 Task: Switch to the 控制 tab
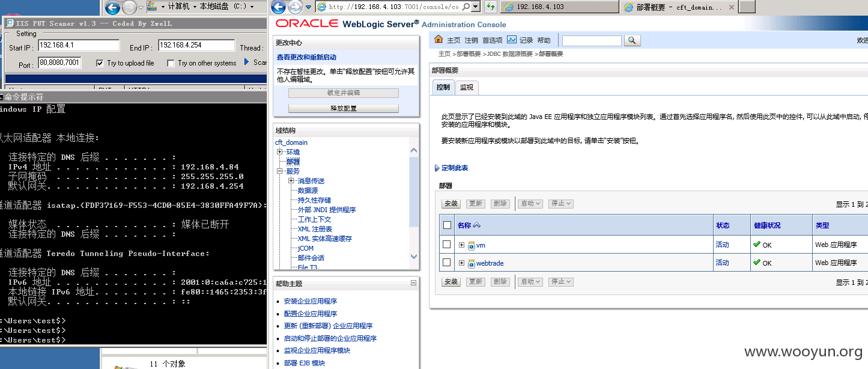443,87
